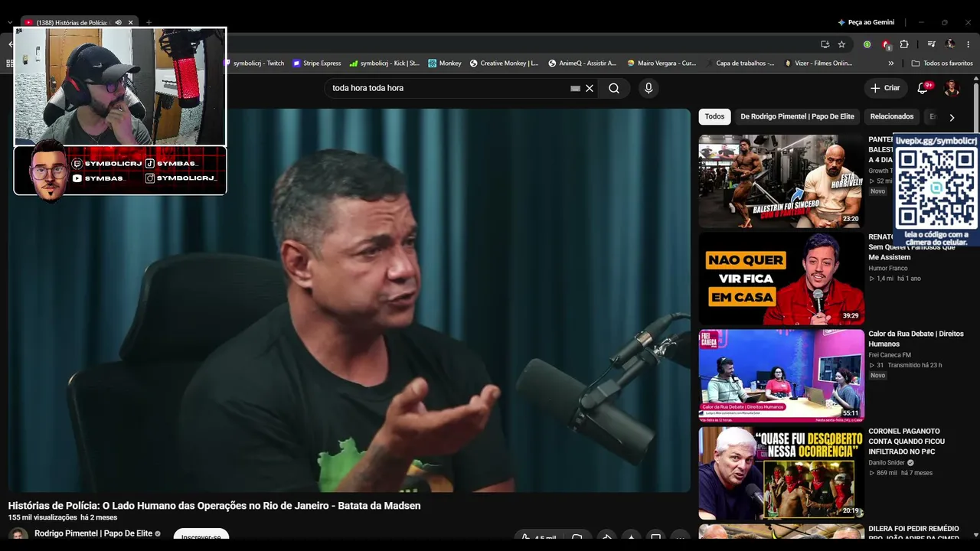The height and width of the screenshot is (551, 980).
Task: Select the Relacionados filter chip
Action: click(892, 117)
